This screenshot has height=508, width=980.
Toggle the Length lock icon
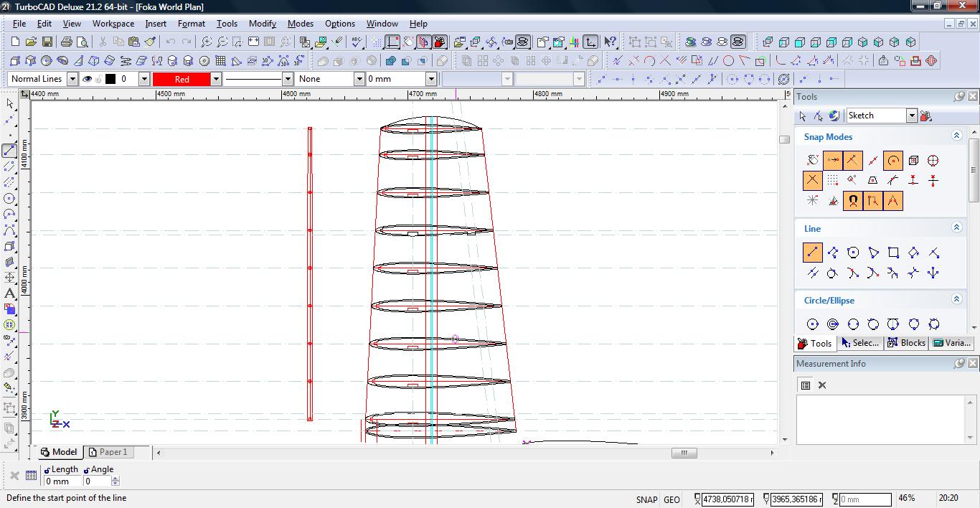(x=47, y=470)
